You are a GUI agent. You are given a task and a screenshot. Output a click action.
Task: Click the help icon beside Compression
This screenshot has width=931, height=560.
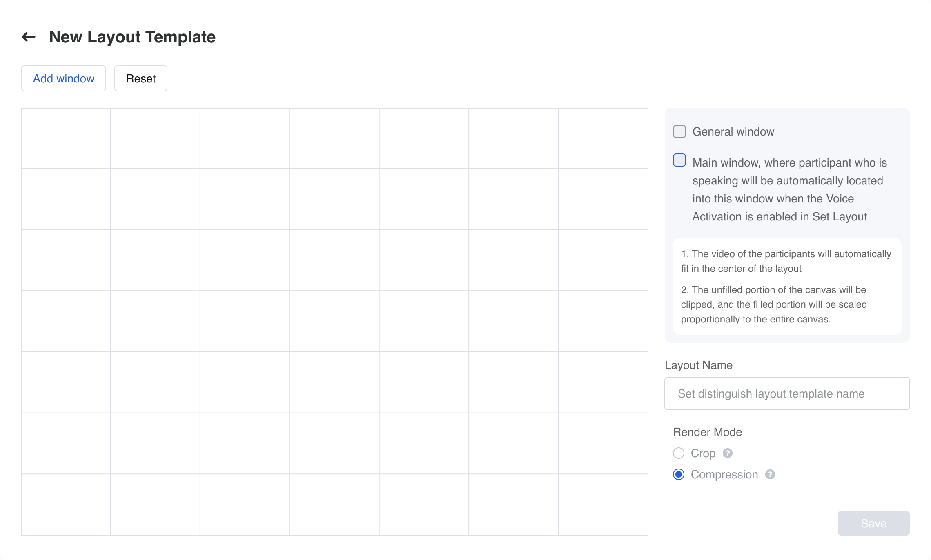pyautogui.click(x=770, y=474)
